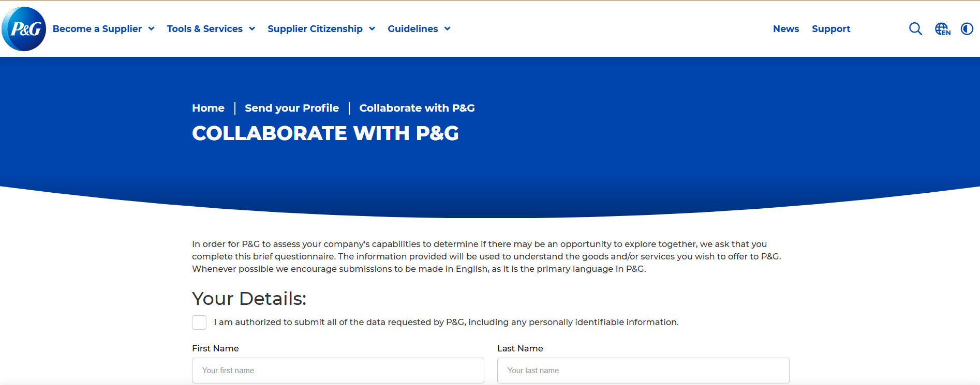Focus the Last Name input field

643,371
